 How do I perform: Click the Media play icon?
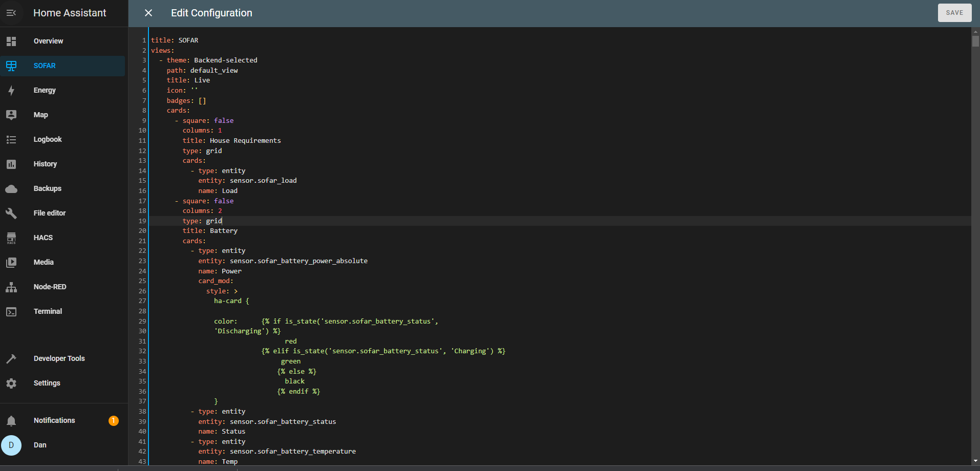11,262
